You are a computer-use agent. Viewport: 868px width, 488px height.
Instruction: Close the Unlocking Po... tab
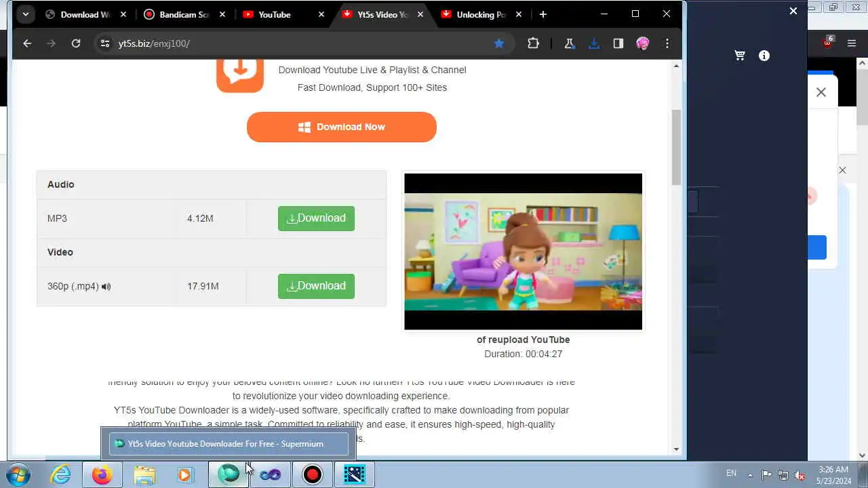pyautogui.click(x=519, y=14)
